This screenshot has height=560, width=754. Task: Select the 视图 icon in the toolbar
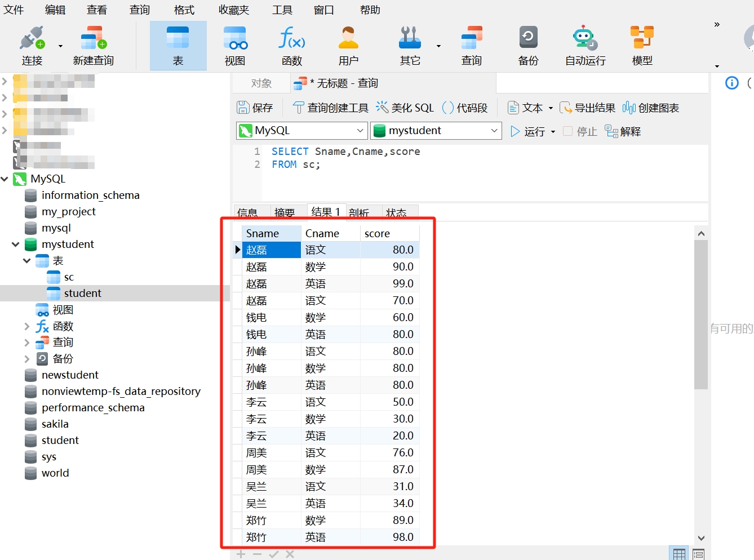(234, 45)
